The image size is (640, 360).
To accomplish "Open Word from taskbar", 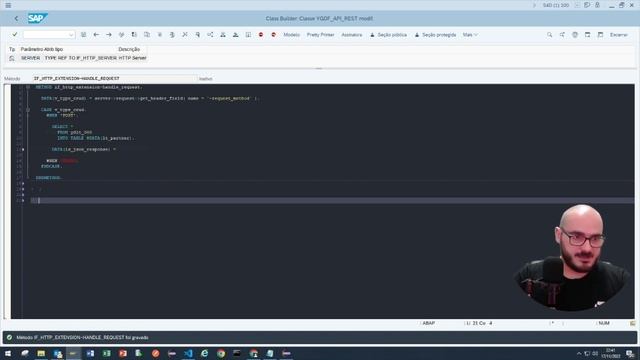I will (x=90, y=353).
